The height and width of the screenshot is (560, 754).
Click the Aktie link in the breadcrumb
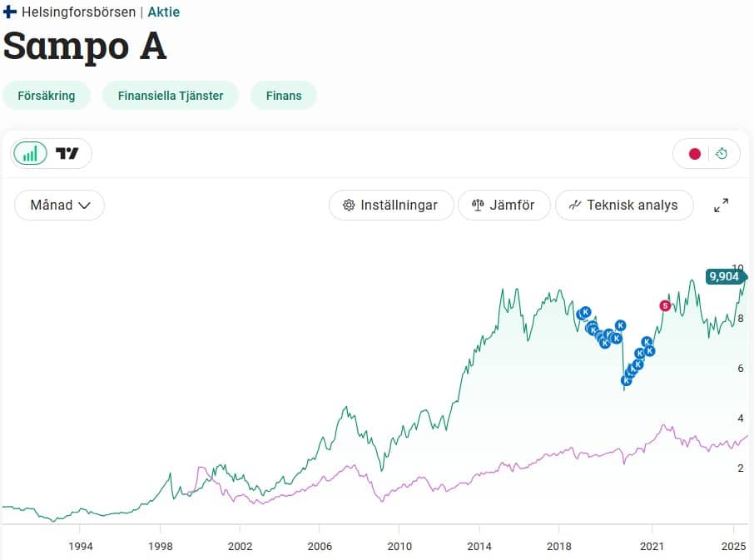[163, 12]
